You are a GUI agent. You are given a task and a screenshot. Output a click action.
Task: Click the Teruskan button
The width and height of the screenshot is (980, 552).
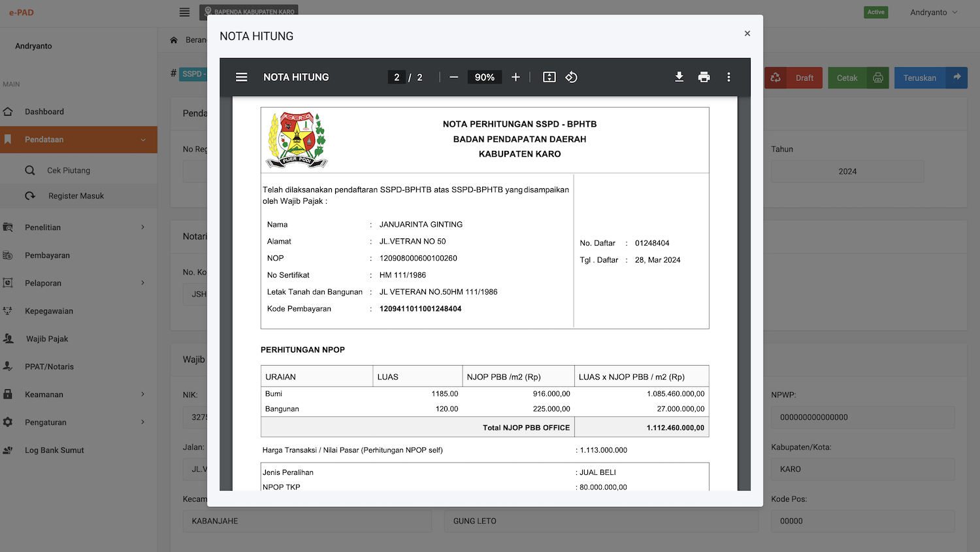coord(930,78)
